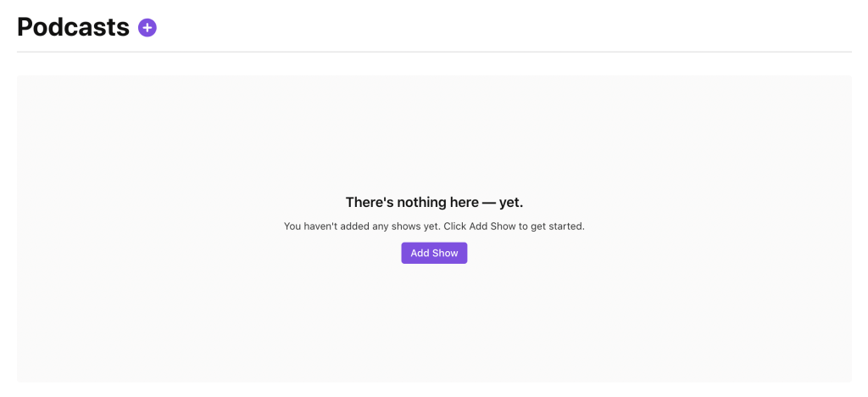The image size is (868, 397).
Task: Open the add-podcast dialog with the plus icon
Action: click(x=147, y=28)
